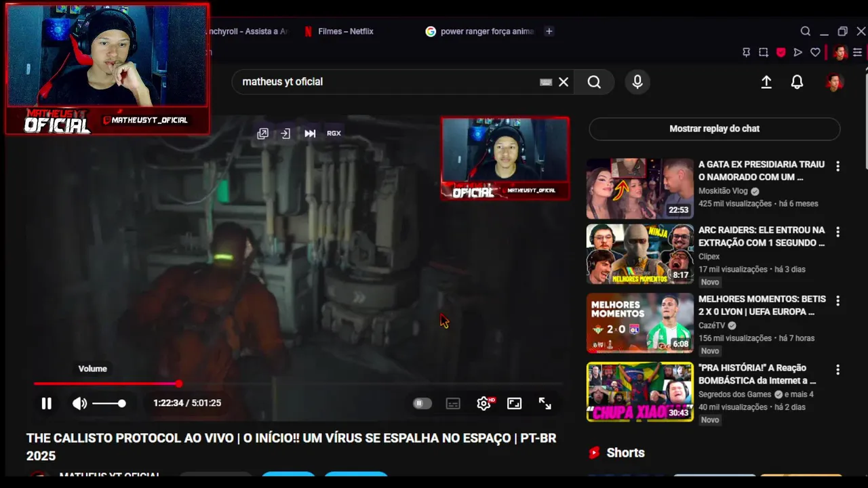Open the video settings gear

484,403
